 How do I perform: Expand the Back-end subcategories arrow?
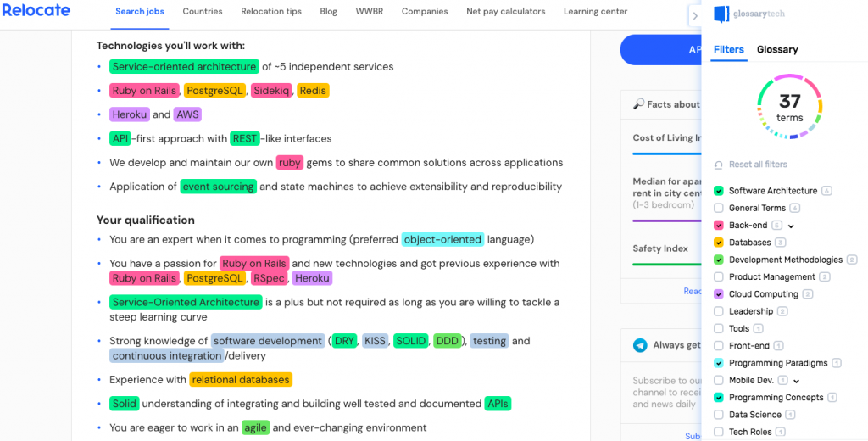pos(791,226)
